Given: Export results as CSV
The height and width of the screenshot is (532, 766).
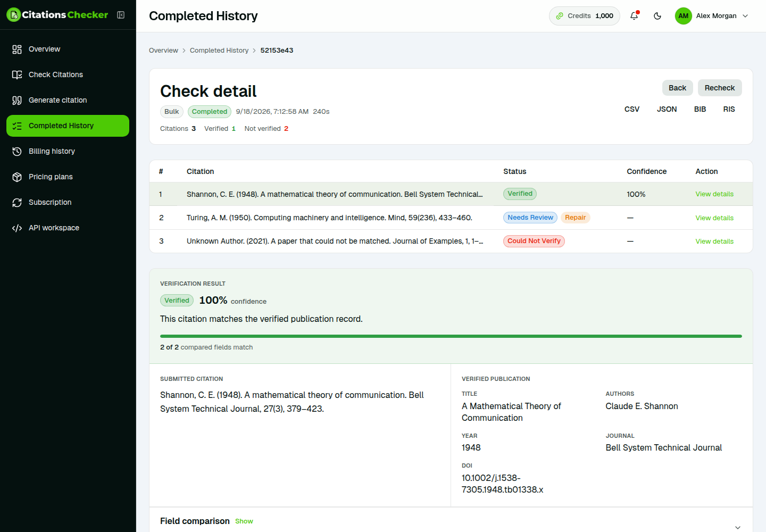Looking at the screenshot, I should [632, 109].
